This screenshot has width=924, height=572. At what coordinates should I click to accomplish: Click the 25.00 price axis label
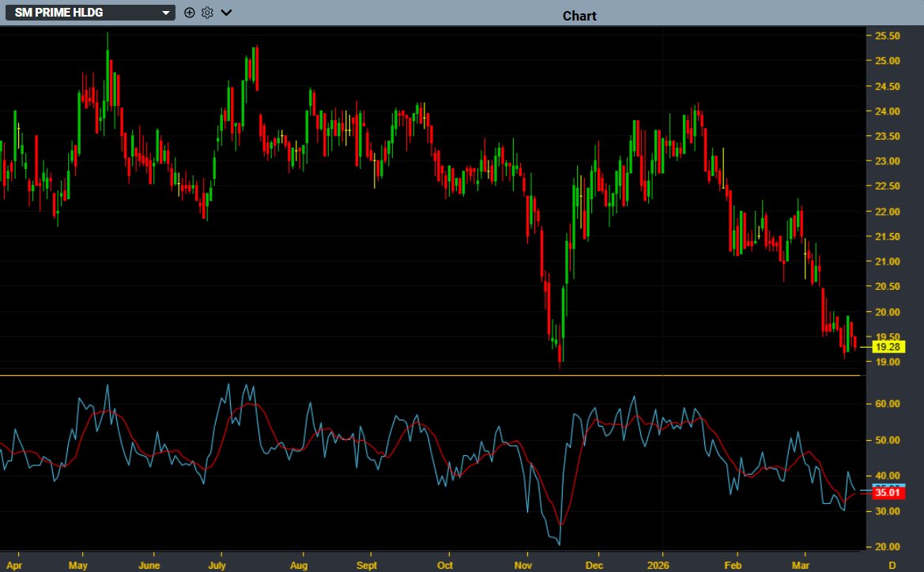887,61
